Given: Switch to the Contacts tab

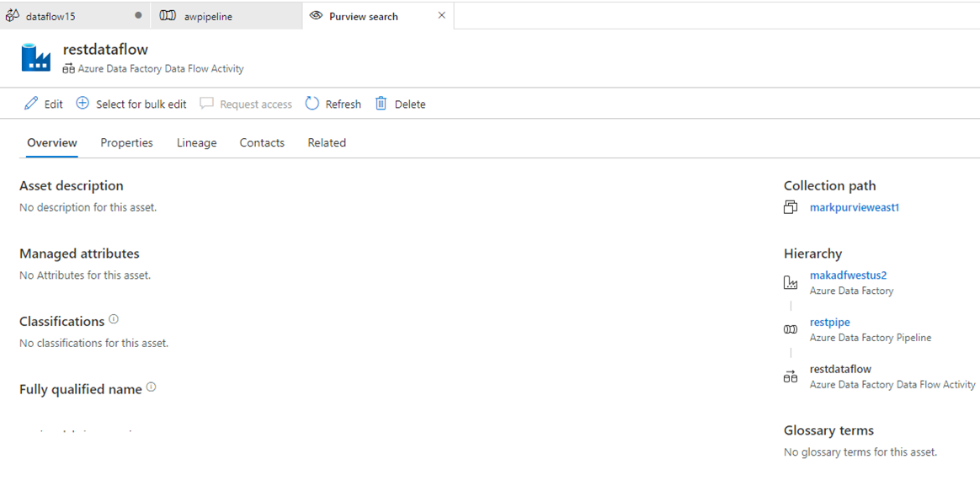Looking at the screenshot, I should point(261,142).
